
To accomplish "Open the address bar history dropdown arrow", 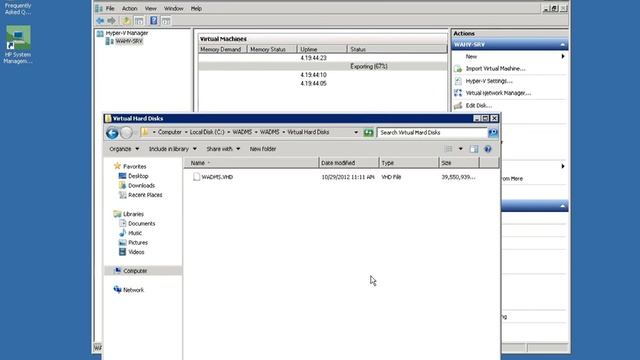I will [356, 133].
